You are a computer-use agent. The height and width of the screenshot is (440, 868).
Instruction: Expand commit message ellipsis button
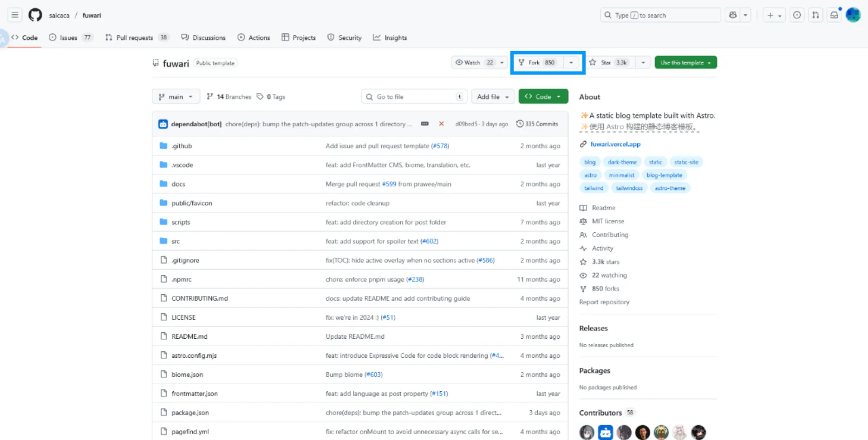(x=424, y=124)
